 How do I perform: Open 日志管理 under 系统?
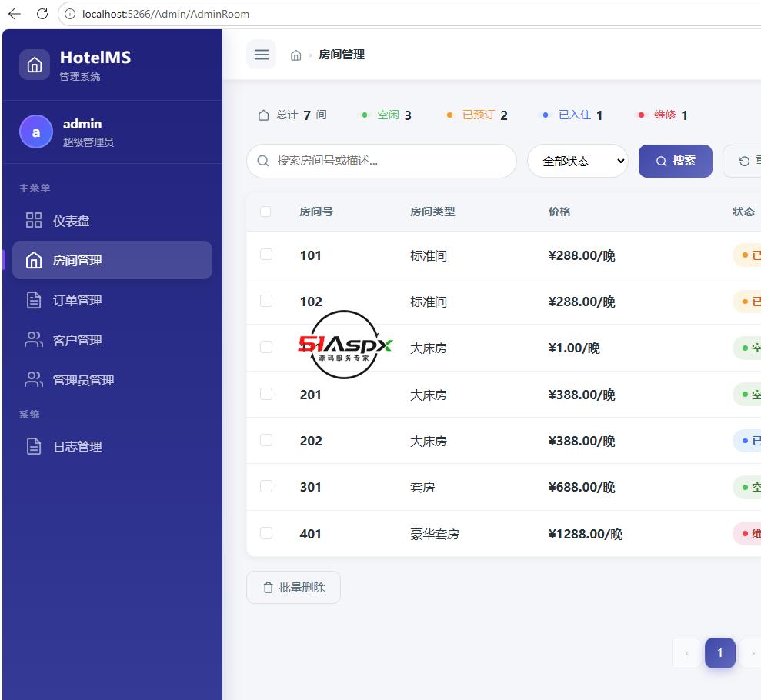[x=112, y=446]
